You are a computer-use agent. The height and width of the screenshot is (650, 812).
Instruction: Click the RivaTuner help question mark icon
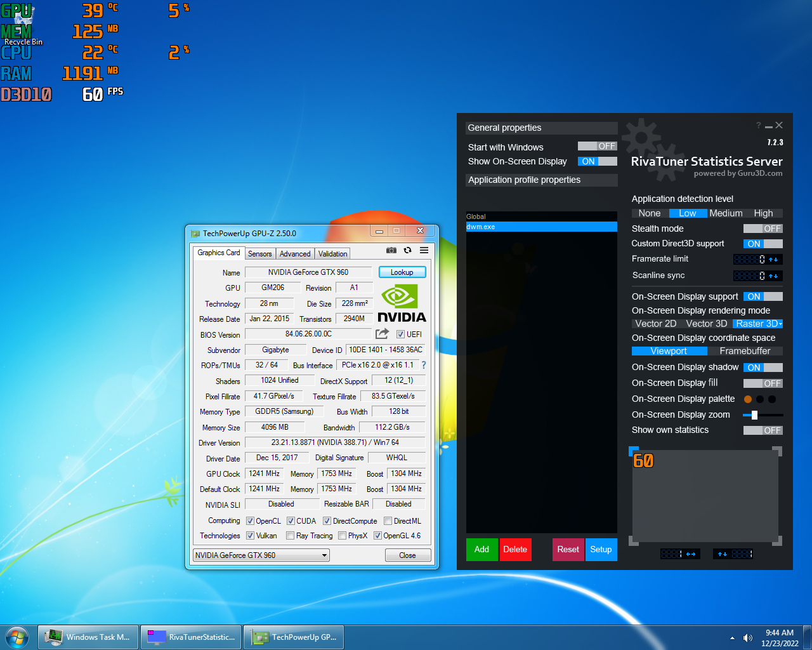pos(758,126)
